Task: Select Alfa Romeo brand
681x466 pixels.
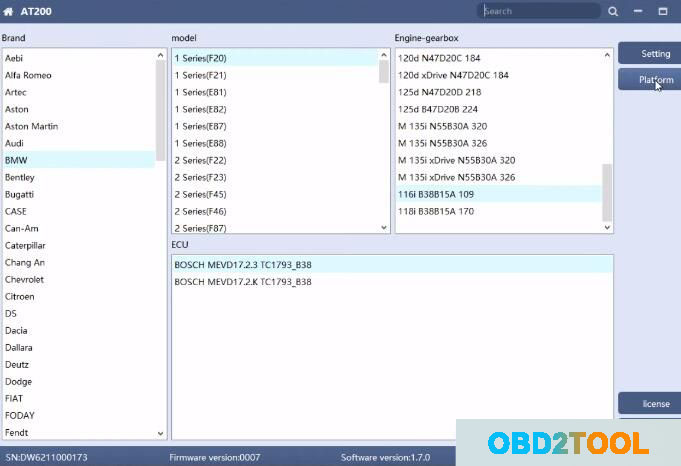Action: [x=79, y=75]
